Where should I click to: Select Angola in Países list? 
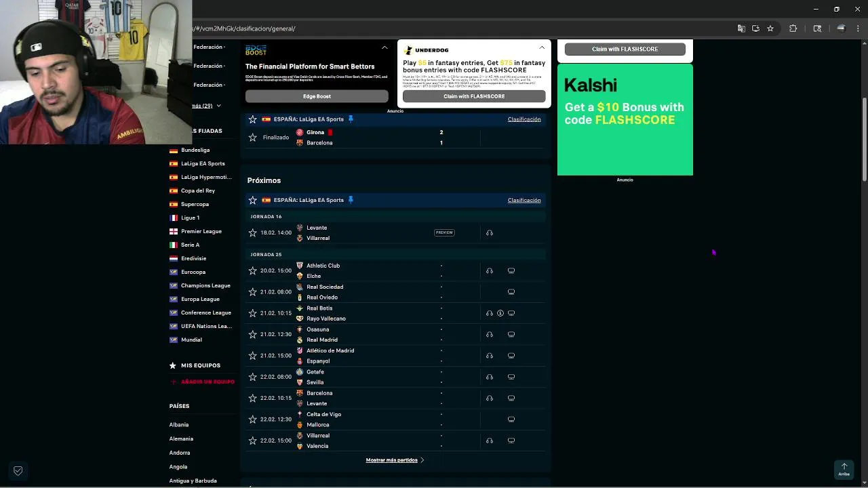click(x=178, y=467)
